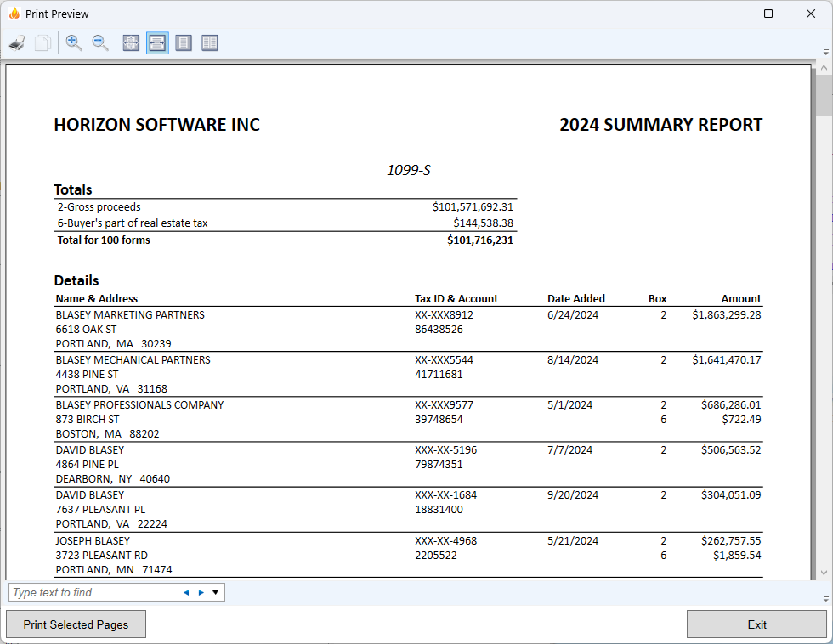The height and width of the screenshot is (644, 833).
Task: Switch to two-page side-by-side view icon
Action: [210, 43]
